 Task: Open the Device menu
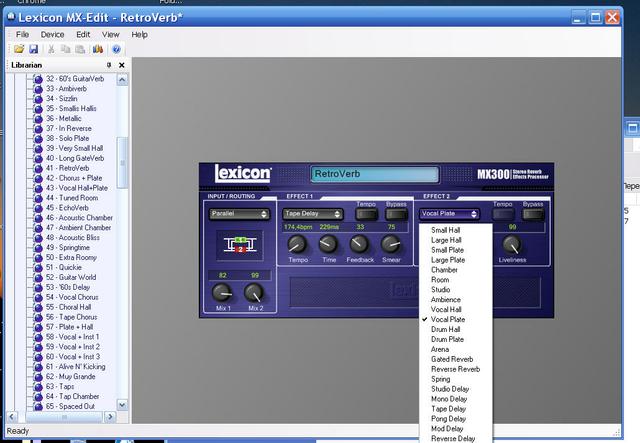(52, 34)
